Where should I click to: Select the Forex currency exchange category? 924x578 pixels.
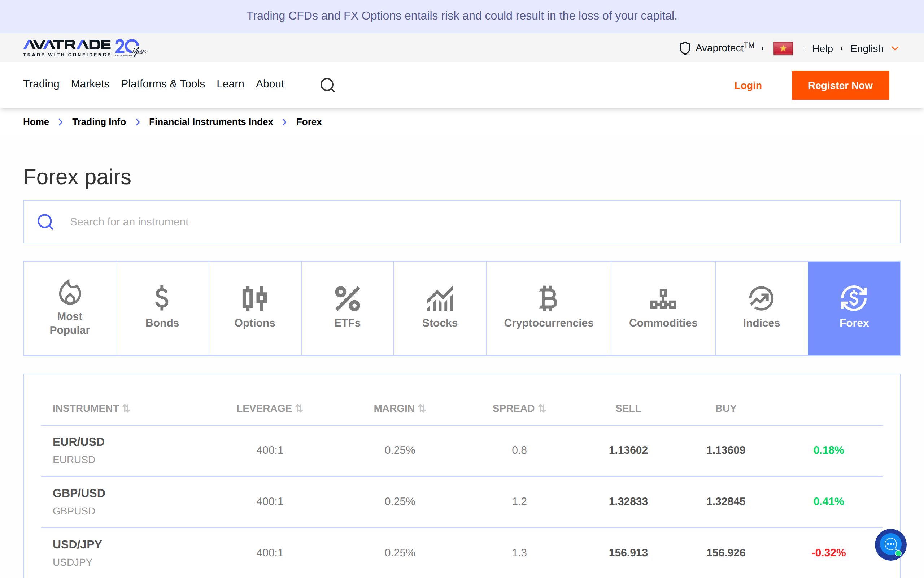(854, 308)
